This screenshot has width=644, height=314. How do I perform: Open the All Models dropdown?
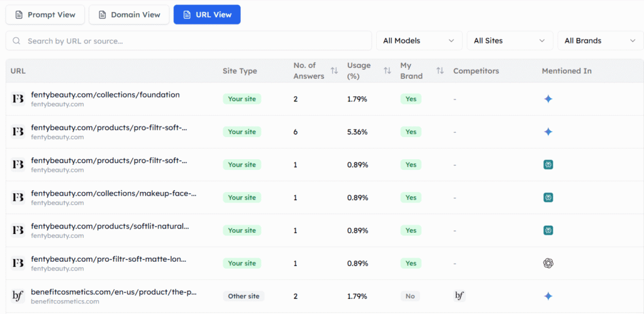[x=419, y=41]
